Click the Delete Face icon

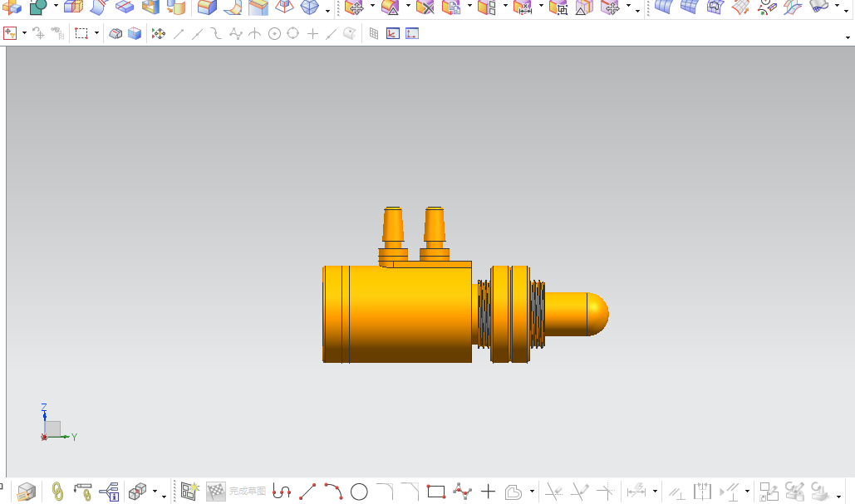(x=425, y=7)
